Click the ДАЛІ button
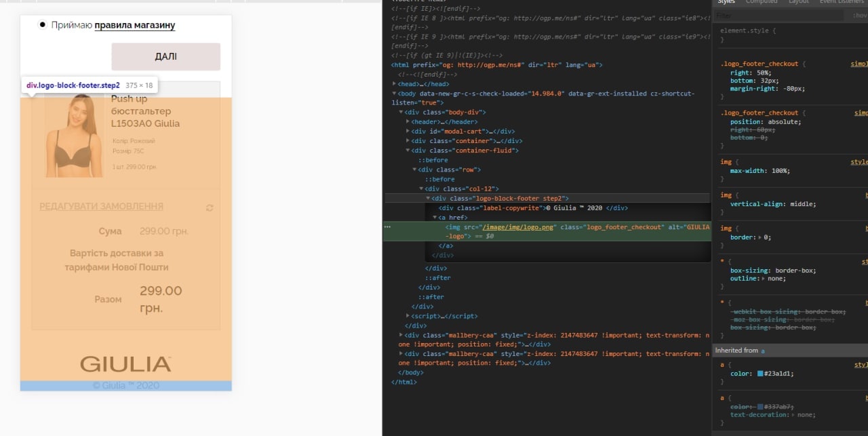 click(x=166, y=56)
